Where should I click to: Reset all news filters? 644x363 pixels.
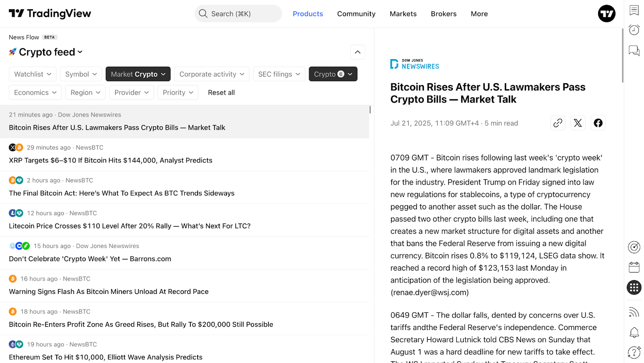click(x=221, y=92)
